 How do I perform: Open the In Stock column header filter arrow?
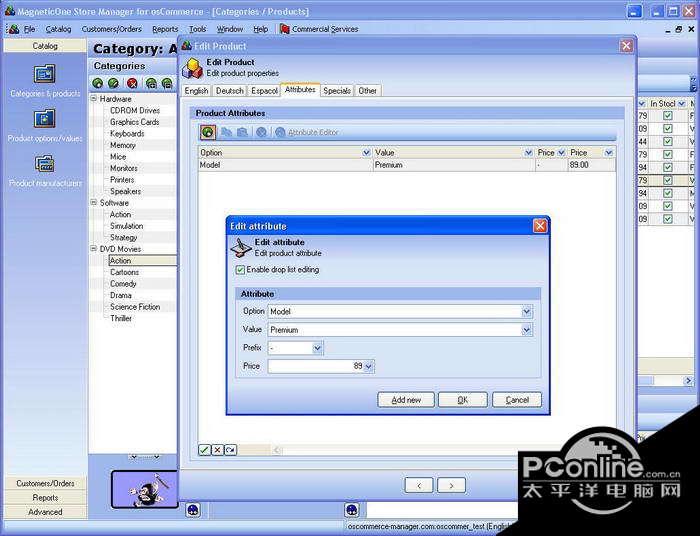682,104
